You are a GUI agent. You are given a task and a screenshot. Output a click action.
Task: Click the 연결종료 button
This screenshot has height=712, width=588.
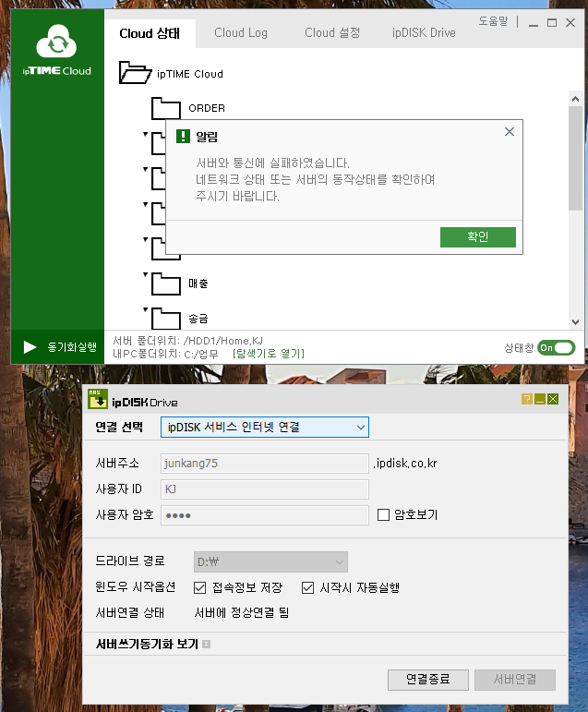pyautogui.click(x=427, y=680)
